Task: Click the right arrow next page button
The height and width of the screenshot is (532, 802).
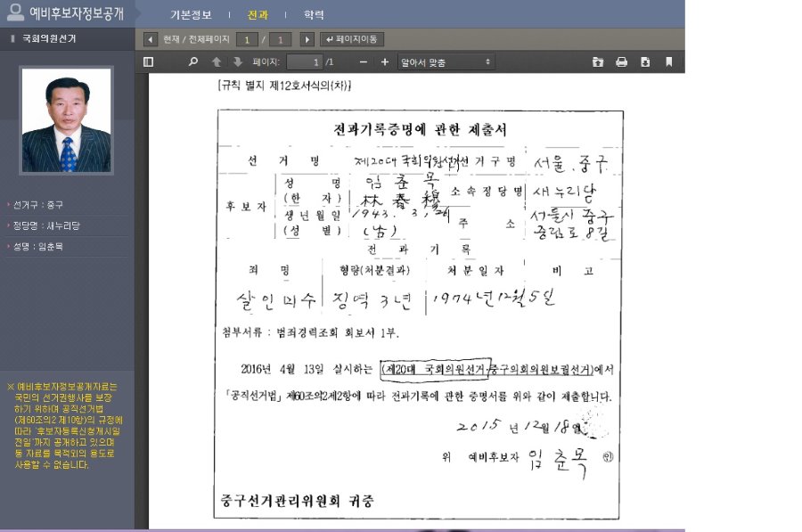Action: coord(307,39)
